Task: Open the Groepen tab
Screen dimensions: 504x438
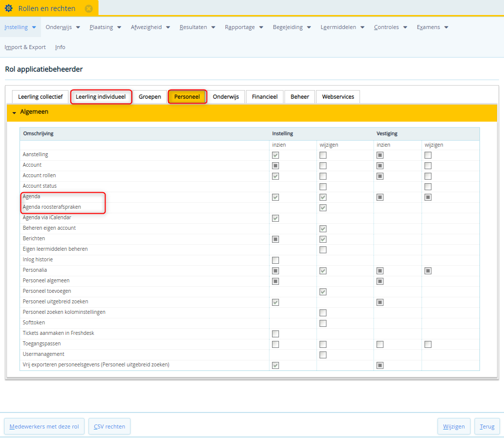Action: click(150, 97)
